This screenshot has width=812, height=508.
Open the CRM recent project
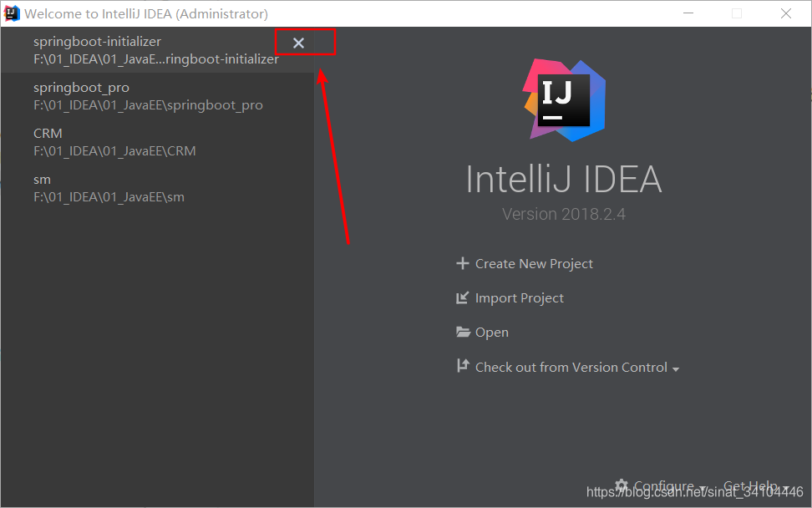[157, 142]
